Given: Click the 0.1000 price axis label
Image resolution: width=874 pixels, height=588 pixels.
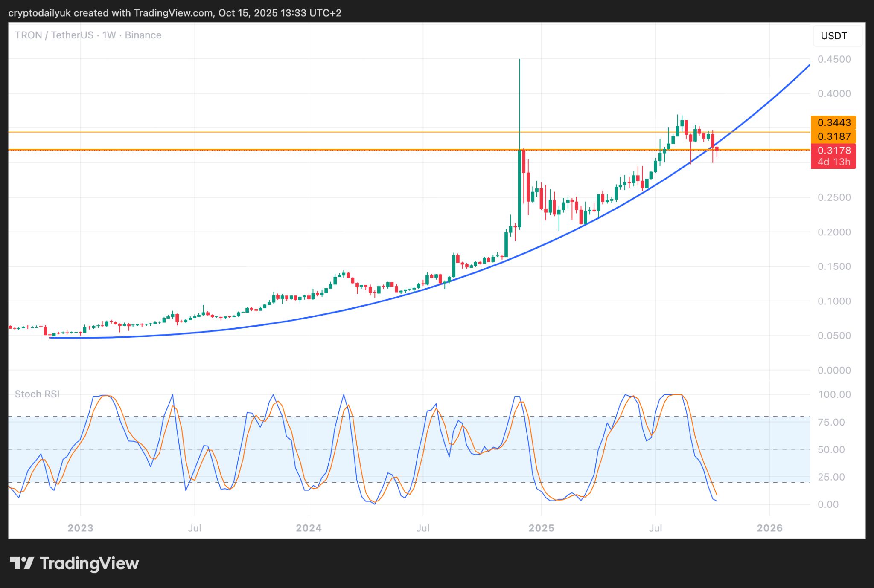Looking at the screenshot, I should [834, 301].
